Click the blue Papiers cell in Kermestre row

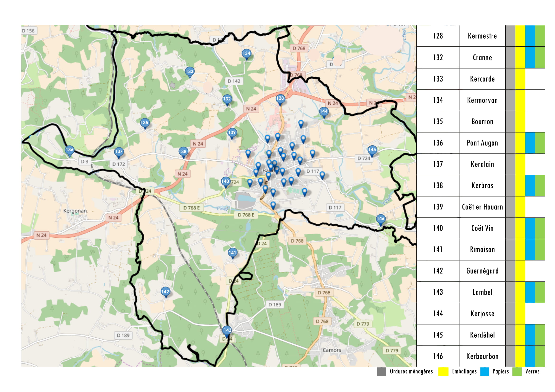tap(530, 36)
